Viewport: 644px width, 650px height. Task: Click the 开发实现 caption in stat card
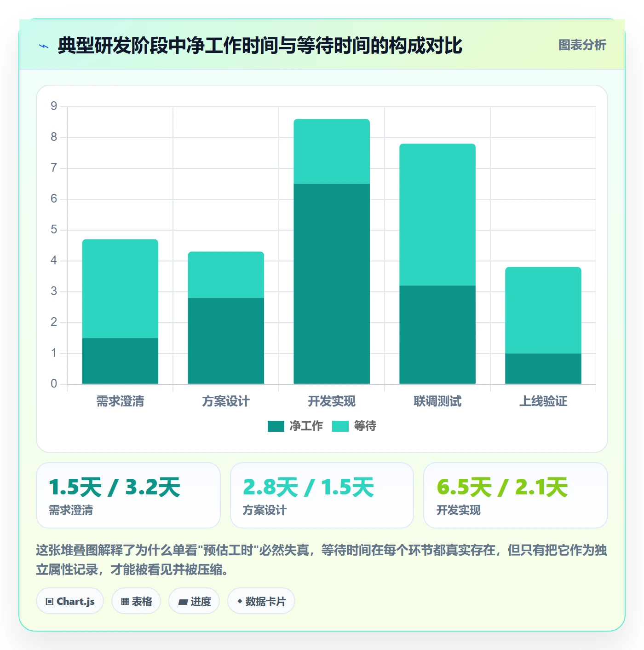[459, 510]
